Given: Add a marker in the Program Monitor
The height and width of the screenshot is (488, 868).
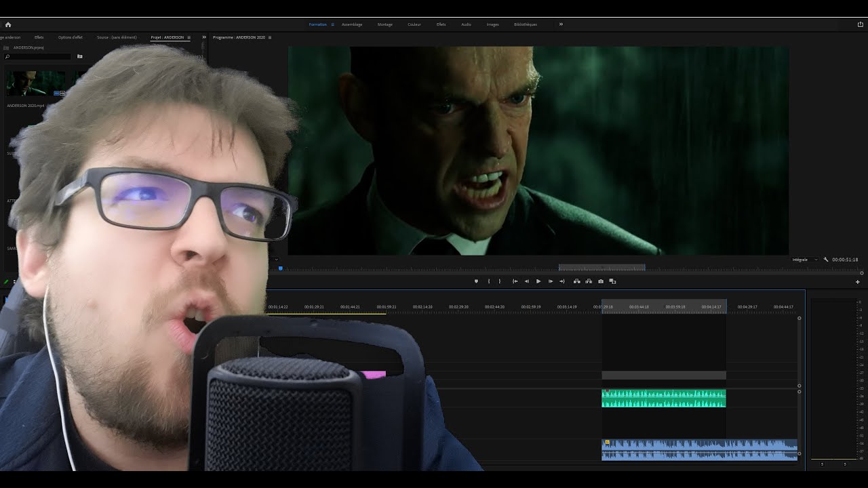Looking at the screenshot, I should coord(476,281).
